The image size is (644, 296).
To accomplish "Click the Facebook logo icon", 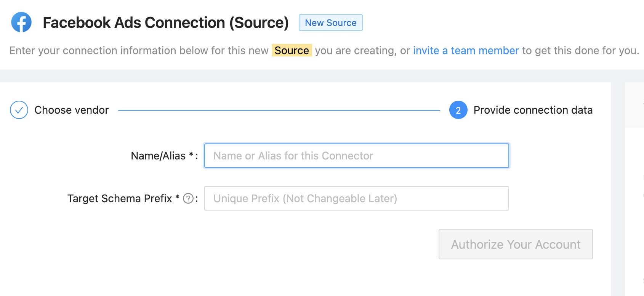I will [21, 22].
